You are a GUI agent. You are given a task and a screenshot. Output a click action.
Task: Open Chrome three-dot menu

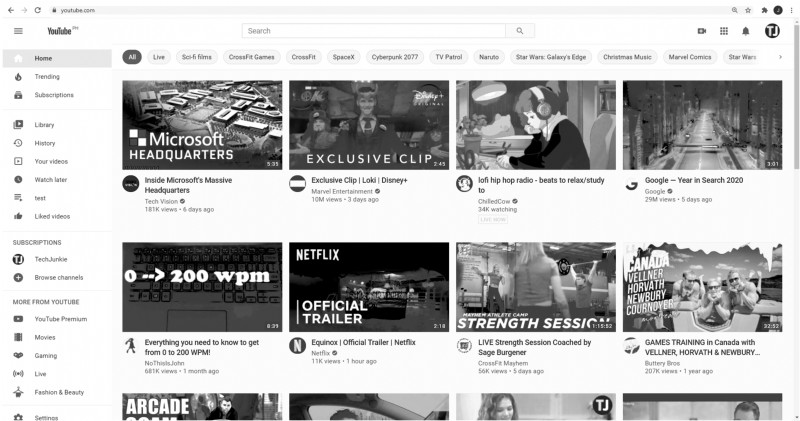pos(791,10)
